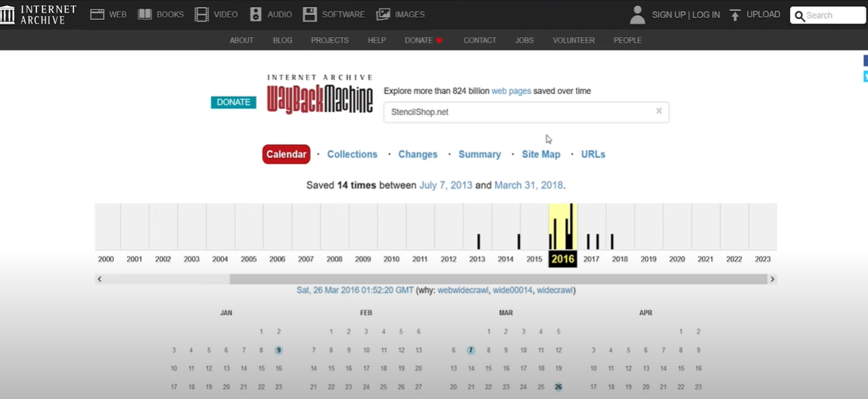The image size is (868, 399).
Task: Click the Upload arrow icon
Action: point(735,15)
